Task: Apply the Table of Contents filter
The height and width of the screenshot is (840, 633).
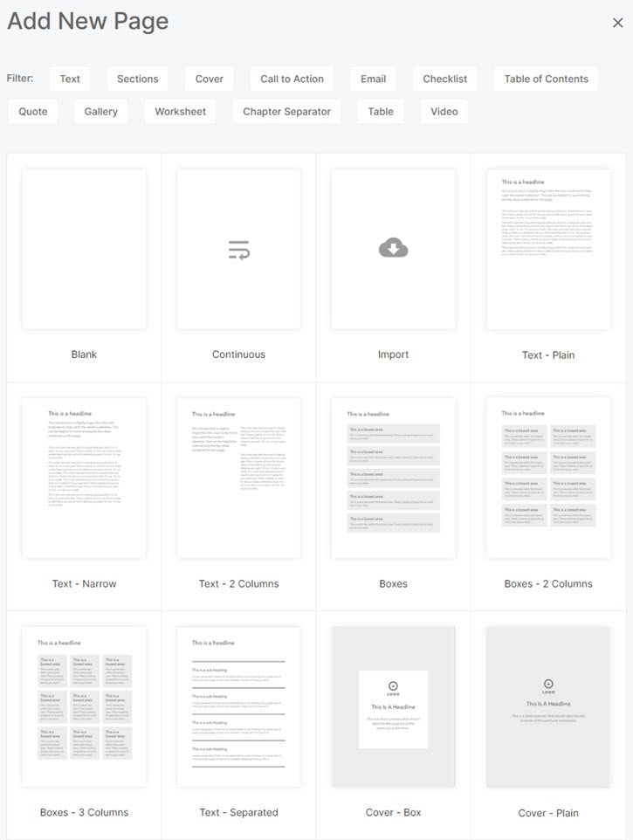Action: click(x=546, y=79)
